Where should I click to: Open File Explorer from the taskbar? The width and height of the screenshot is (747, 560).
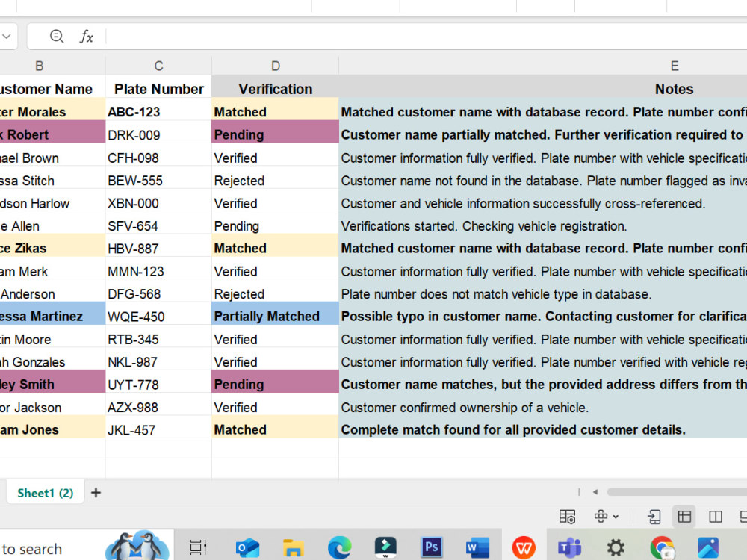(x=293, y=547)
